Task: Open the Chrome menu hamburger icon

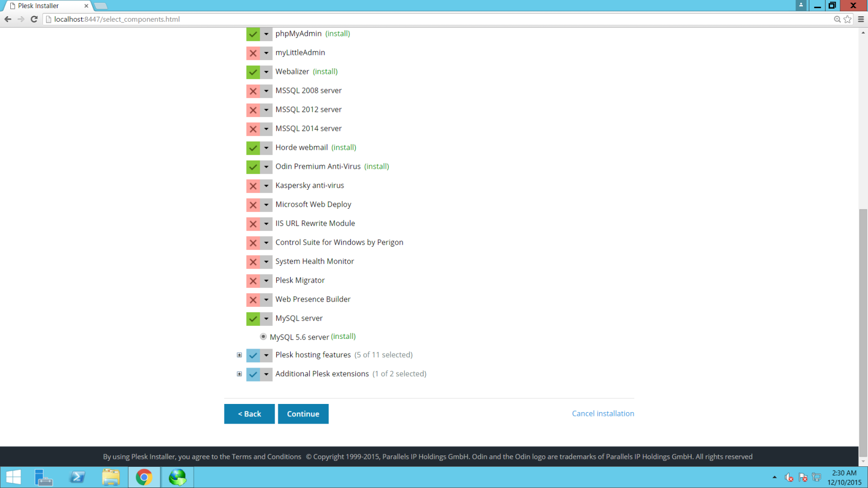Action: [x=861, y=19]
